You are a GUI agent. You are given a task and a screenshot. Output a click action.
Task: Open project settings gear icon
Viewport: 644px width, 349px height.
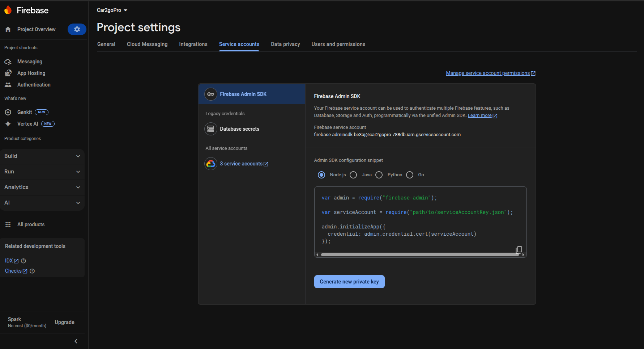coord(77,29)
